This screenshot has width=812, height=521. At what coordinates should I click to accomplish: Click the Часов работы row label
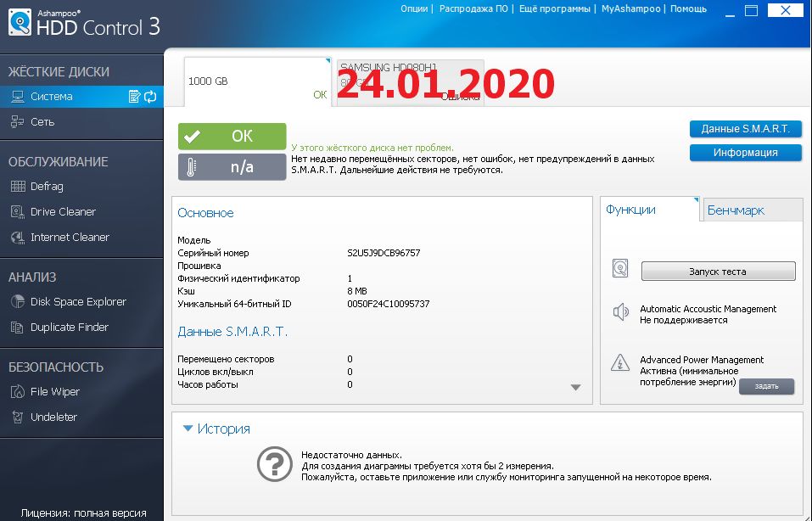pos(208,384)
